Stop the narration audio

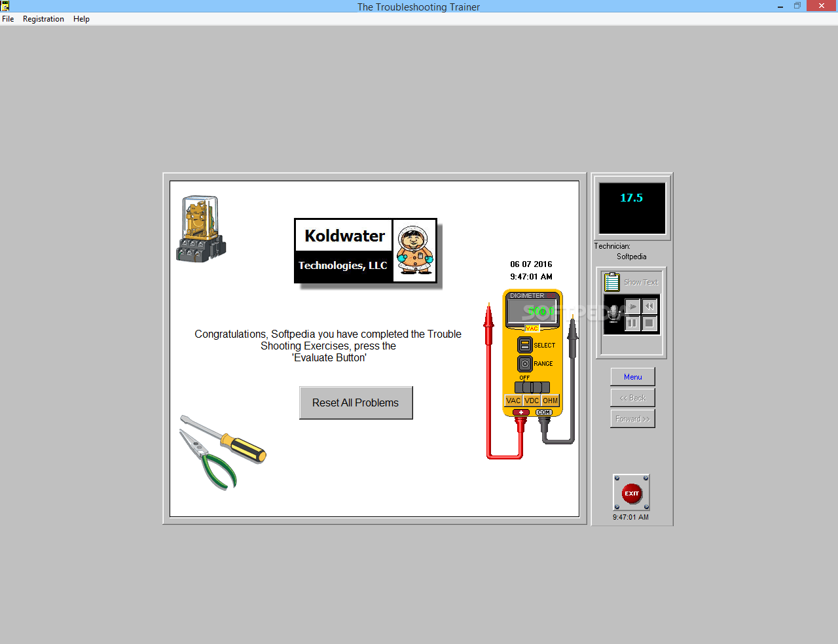649,323
